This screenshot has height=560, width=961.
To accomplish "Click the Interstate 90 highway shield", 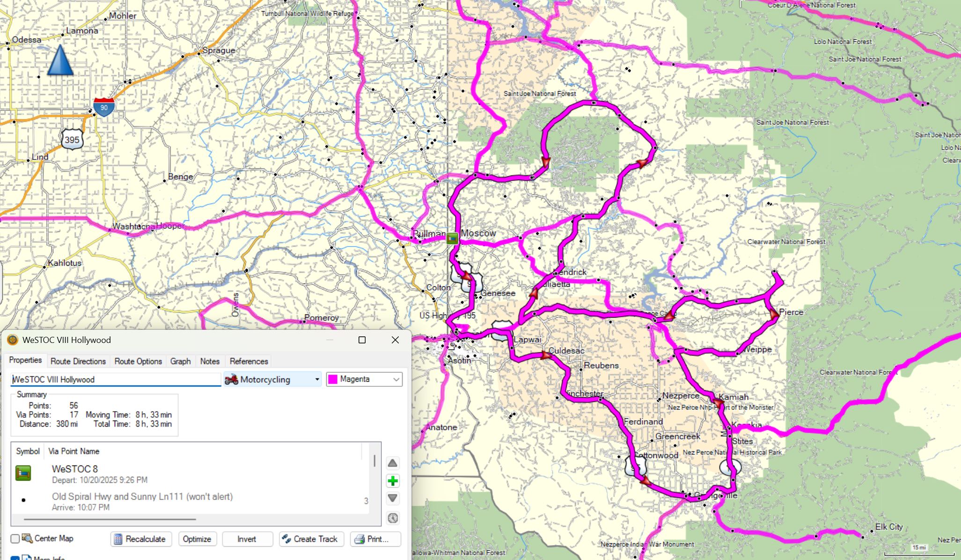I will coord(103,107).
